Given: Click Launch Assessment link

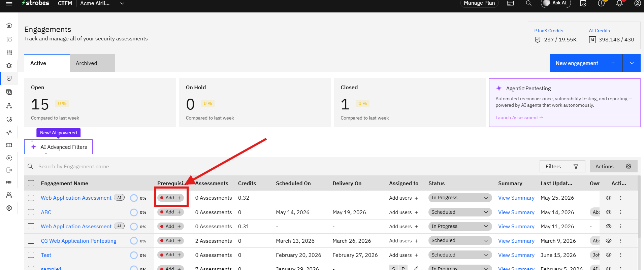Looking at the screenshot, I should coord(519,117).
